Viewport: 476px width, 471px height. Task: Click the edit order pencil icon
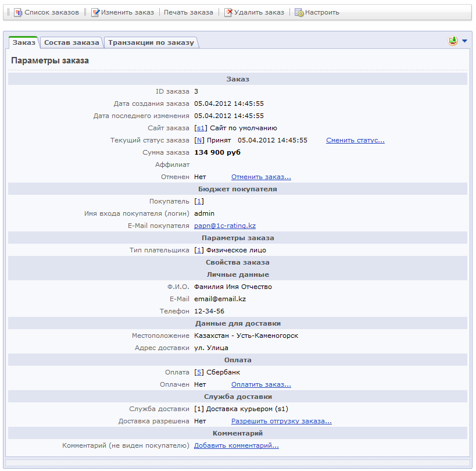coord(95,12)
